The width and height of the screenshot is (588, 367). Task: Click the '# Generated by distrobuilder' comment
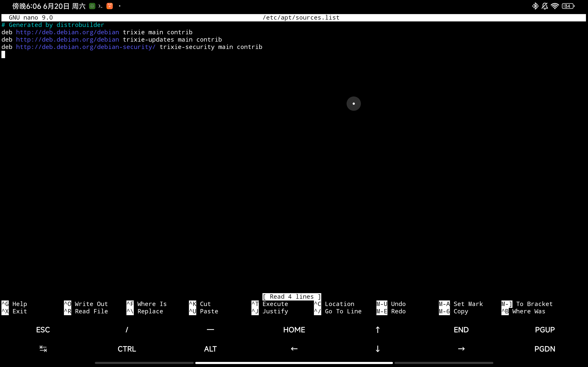coord(53,25)
